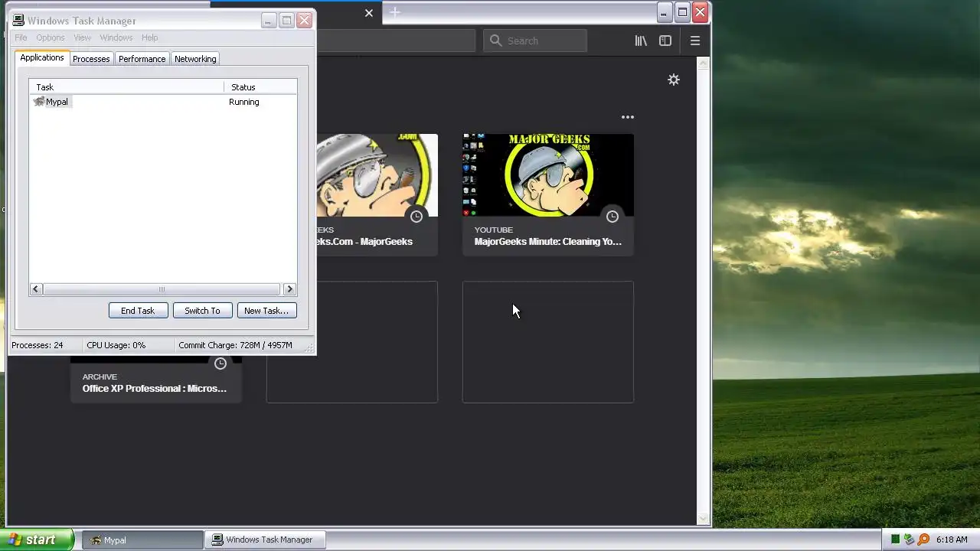Close the current browser tab
This screenshot has width=980, height=551.
369,13
